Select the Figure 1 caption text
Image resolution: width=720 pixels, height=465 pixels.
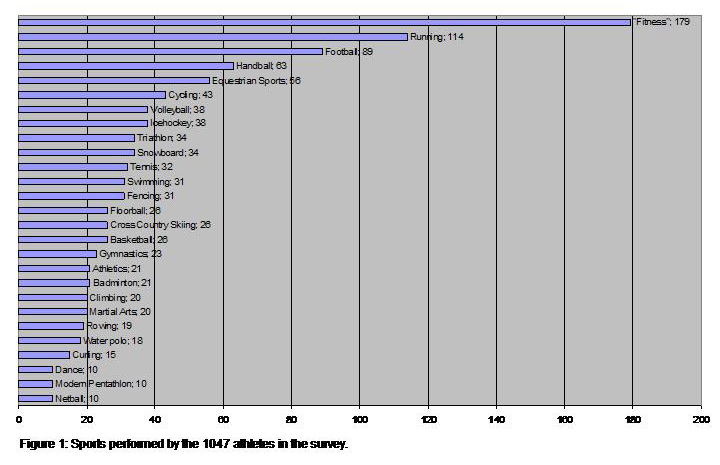pos(183,443)
